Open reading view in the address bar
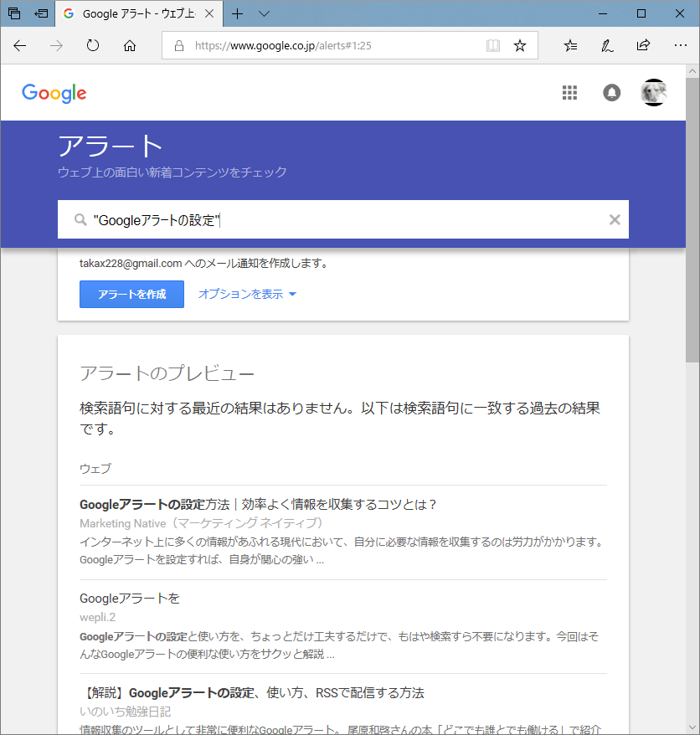This screenshot has height=735, width=700. point(493,46)
